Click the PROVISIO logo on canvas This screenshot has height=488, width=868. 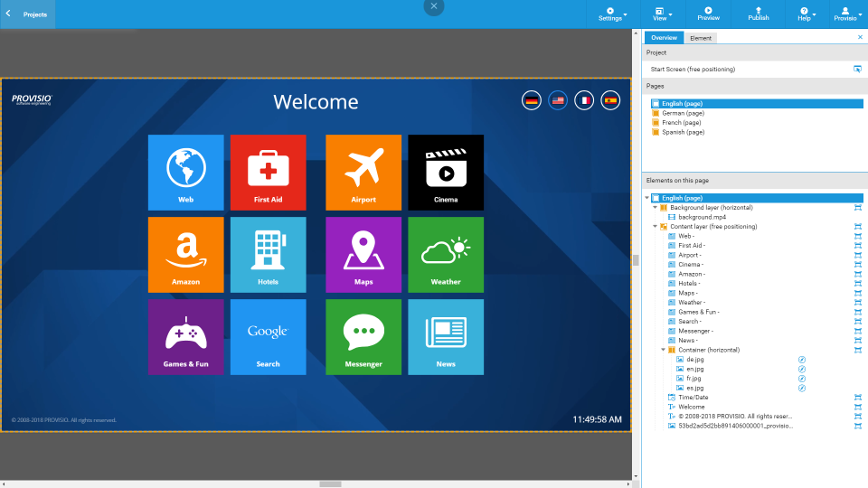point(32,99)
